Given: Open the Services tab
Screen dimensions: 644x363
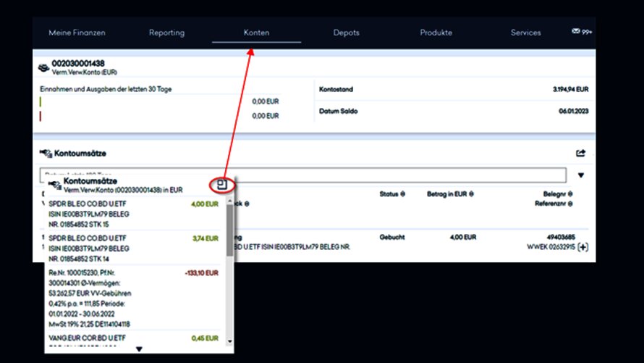Looking at the screenshot, I should pyautogui.click(x=526, y=33).
